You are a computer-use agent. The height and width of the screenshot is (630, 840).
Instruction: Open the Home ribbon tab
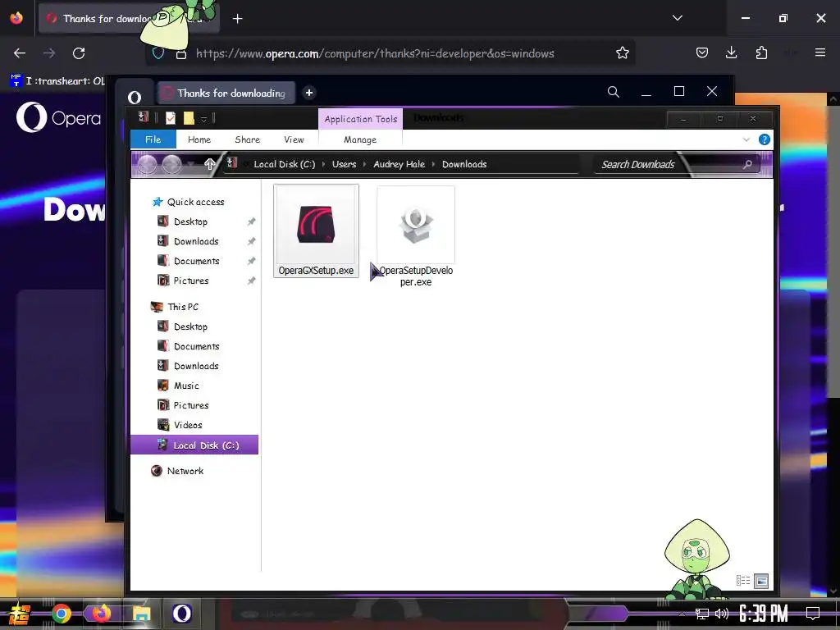coord(199,139)
